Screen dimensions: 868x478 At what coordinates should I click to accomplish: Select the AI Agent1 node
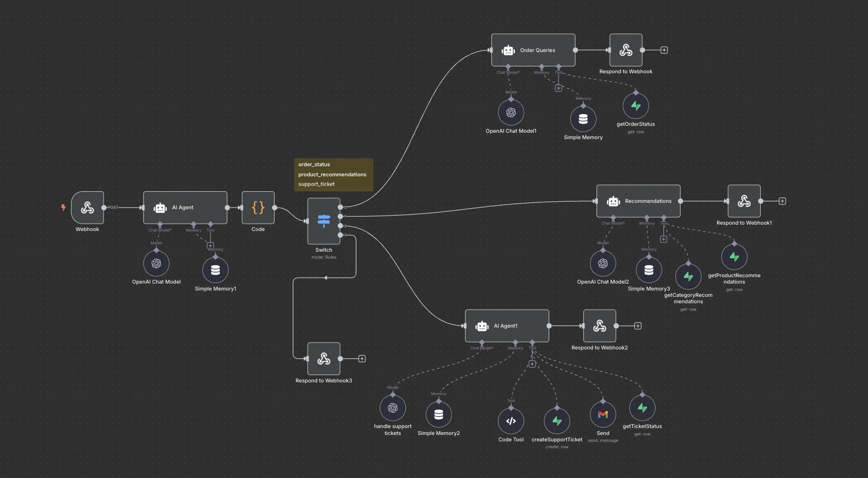507,326
